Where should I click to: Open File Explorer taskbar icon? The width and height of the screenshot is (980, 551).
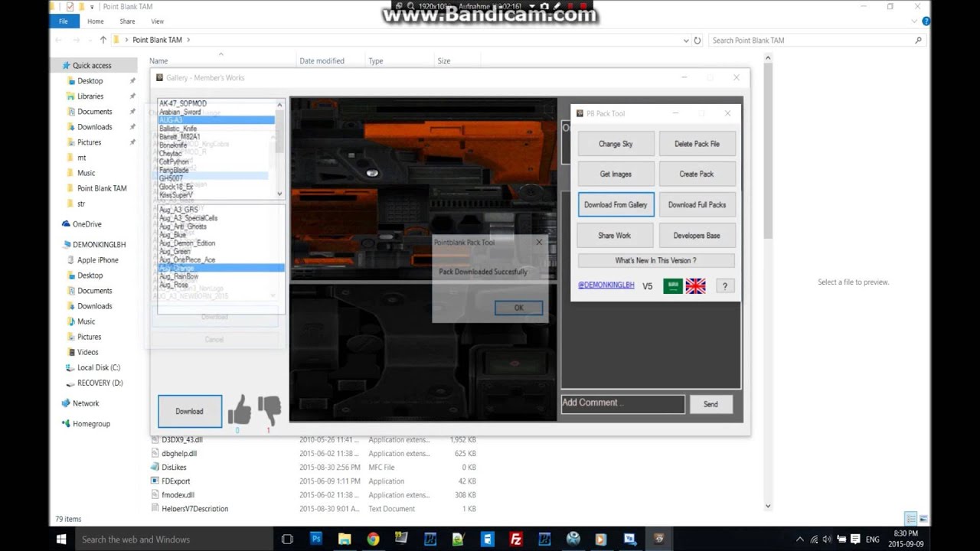(345, 539)
